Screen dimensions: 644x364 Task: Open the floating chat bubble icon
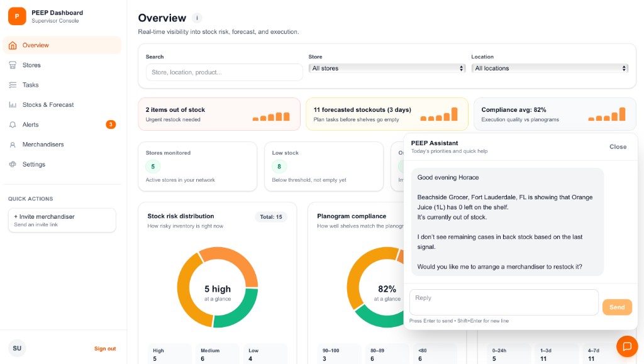(627, 346)
